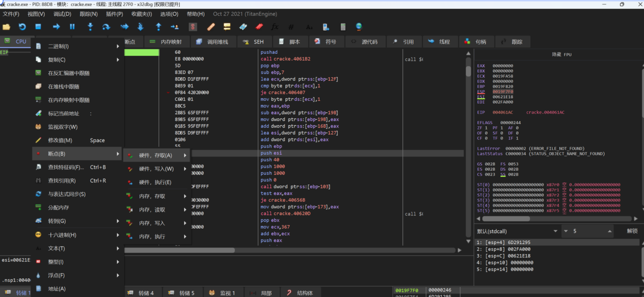Expand 硬件, 写入(W) breakpoint submenu
The height and width of the screenshot is (297, 644).
click(x=157, y=169)
